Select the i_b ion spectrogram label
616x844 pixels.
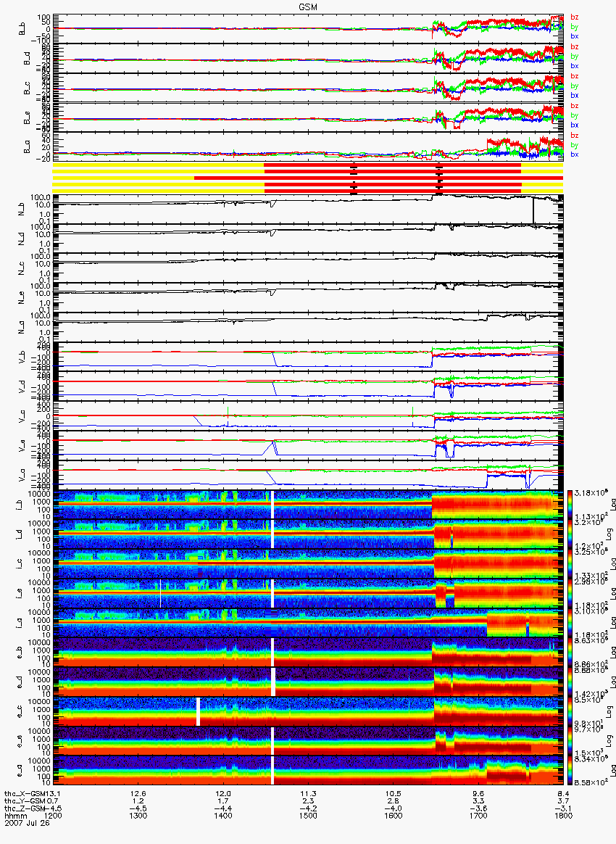[x=20, y=505]
